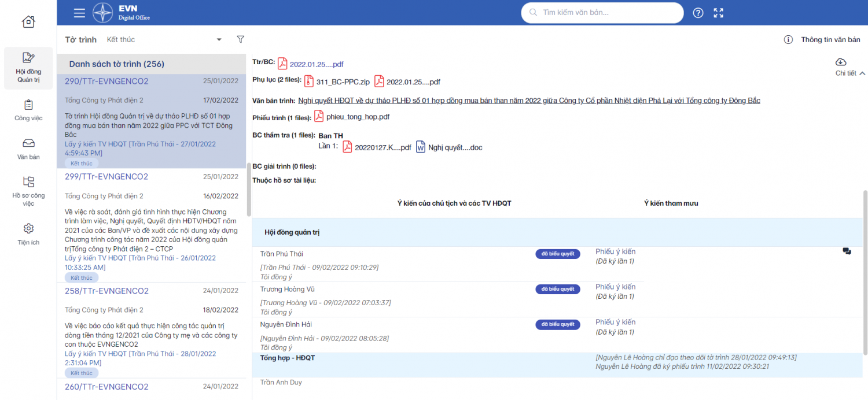Image resolution: width=868 pixels, height=400 pixels.
Task: Open the Kết thúc status dropdown
Action: pyautogui.click(x=164, y=39)
